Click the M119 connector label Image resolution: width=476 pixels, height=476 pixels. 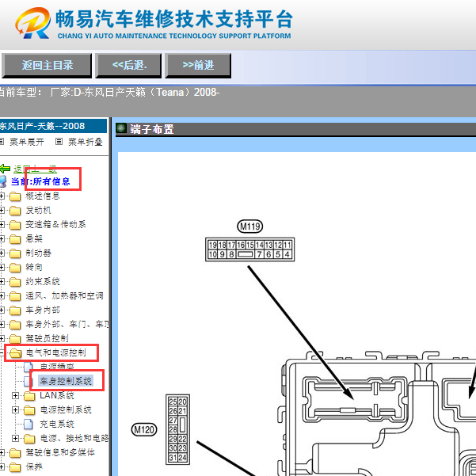pos(249,227)
